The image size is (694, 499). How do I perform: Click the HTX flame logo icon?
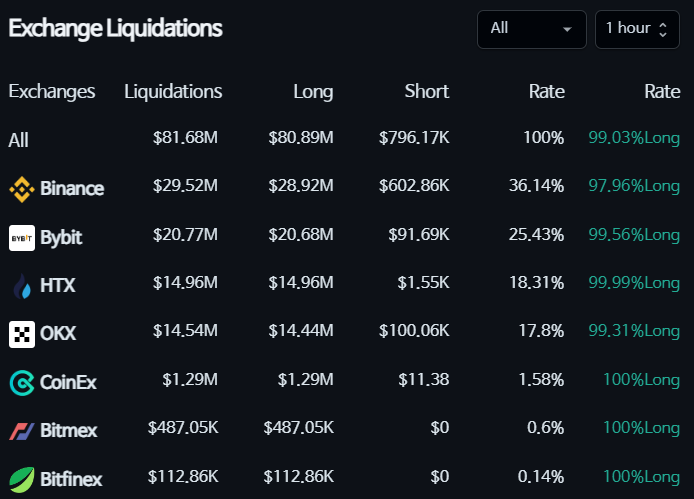tap(21, 286)
